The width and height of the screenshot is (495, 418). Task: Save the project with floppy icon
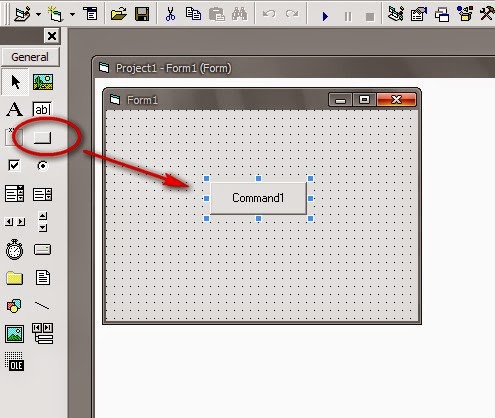coord(142,14)
